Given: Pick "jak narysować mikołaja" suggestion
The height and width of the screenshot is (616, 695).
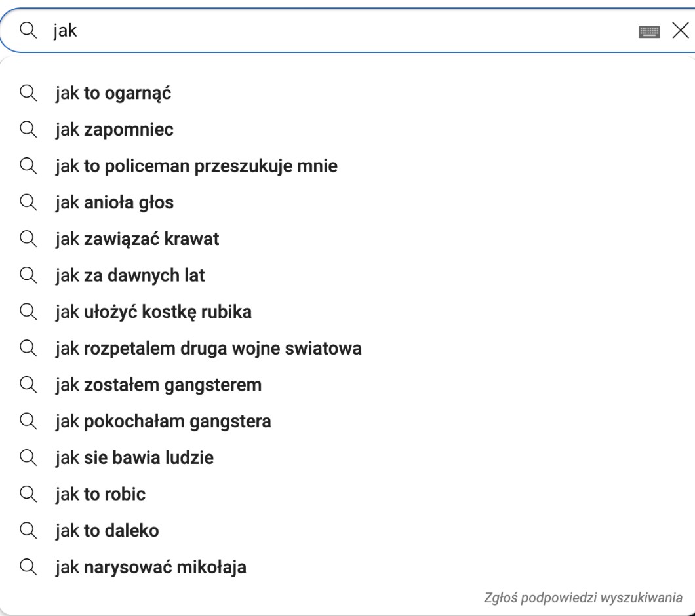Looking at the screenshot, I should tap(151, 566).
